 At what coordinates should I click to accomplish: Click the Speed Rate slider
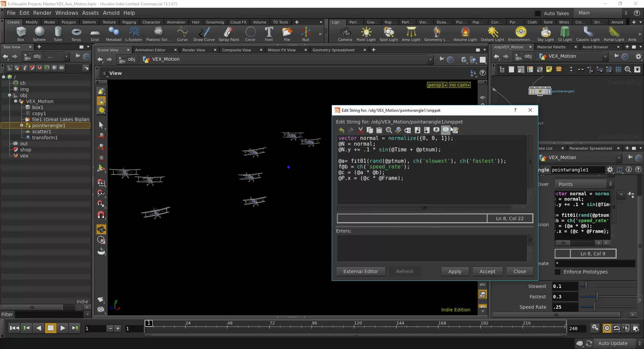[x=594, y=307]
